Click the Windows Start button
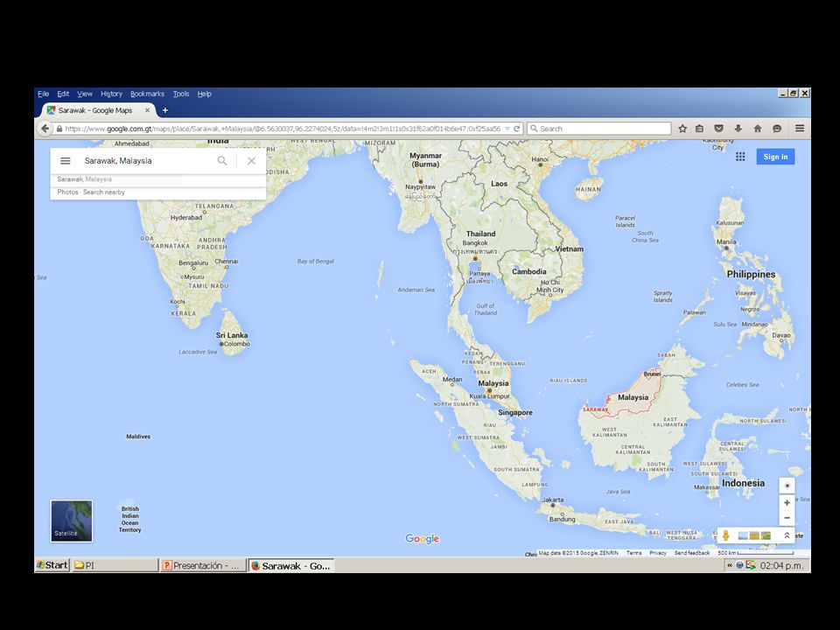The height and width of the screenshot is (630, 840). click(x=52, y=565)
